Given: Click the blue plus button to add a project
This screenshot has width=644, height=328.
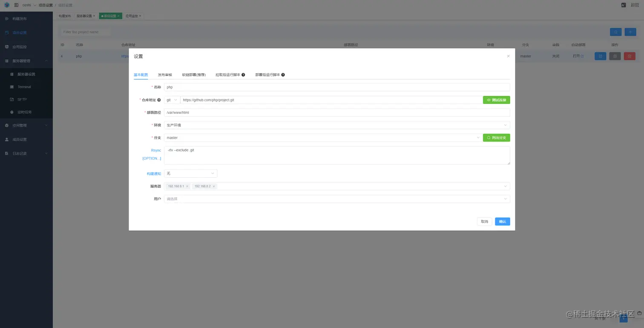Looking at the screenshot, I should pos(630,32).
